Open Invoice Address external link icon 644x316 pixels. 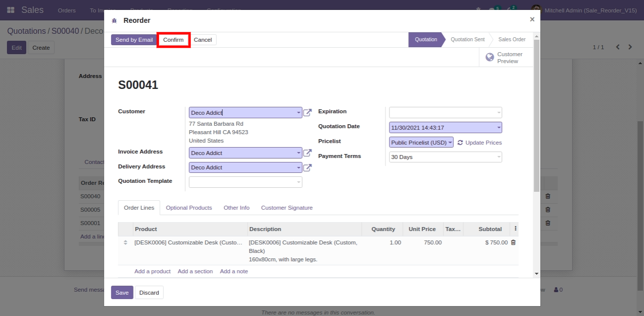tap(308, 153)
